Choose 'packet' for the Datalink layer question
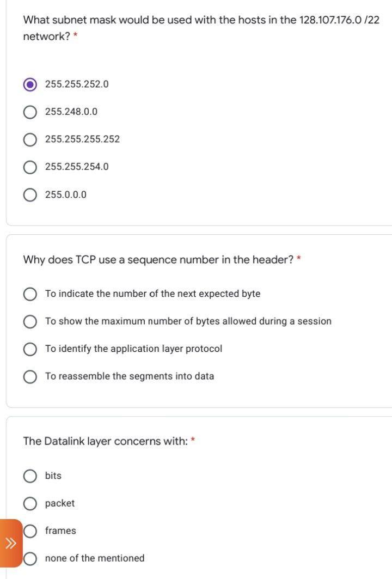The height and width of the screenshot is (579, 392). tap(30, 503)
